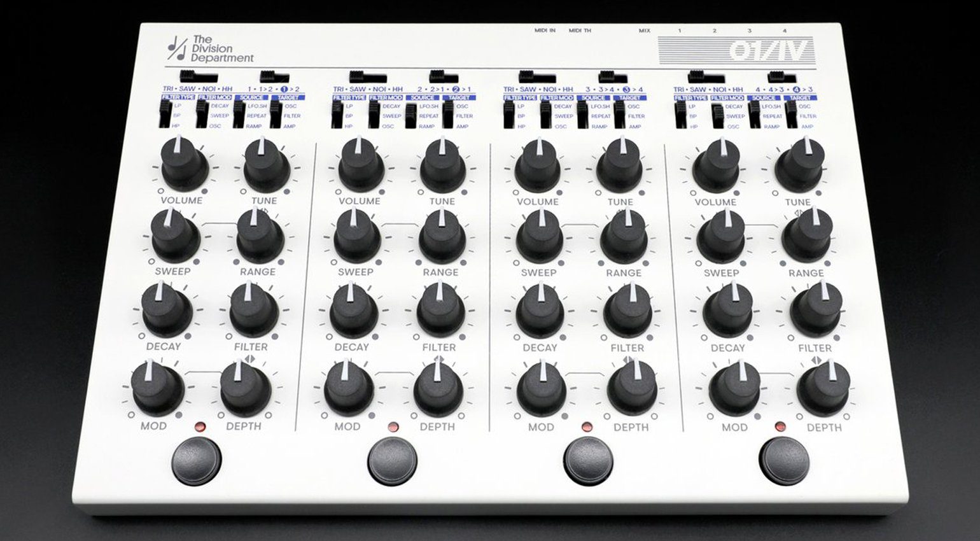
Task: Click the arrows icon above first channel's DEPTH knob
Action: [x=247, y=361]
